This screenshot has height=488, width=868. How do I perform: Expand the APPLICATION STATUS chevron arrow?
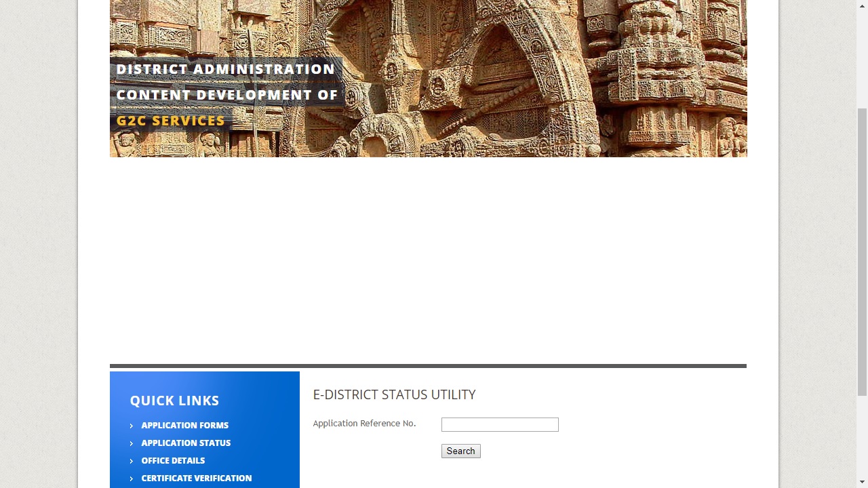[131, 443]
